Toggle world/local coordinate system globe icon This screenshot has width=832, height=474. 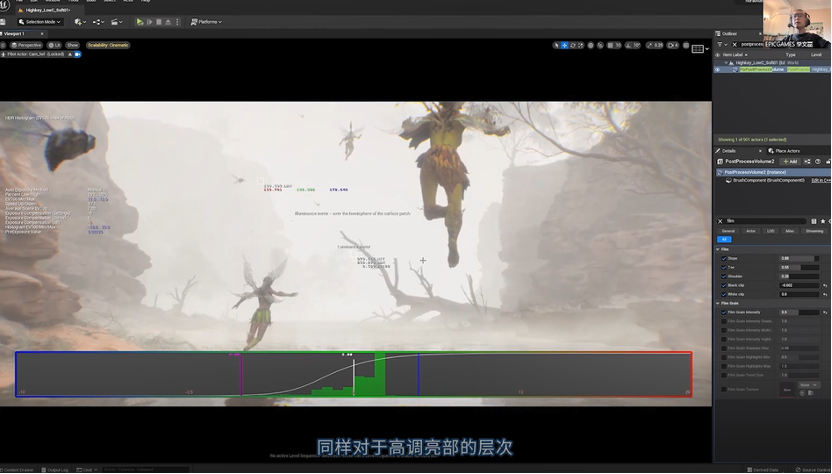591,46
